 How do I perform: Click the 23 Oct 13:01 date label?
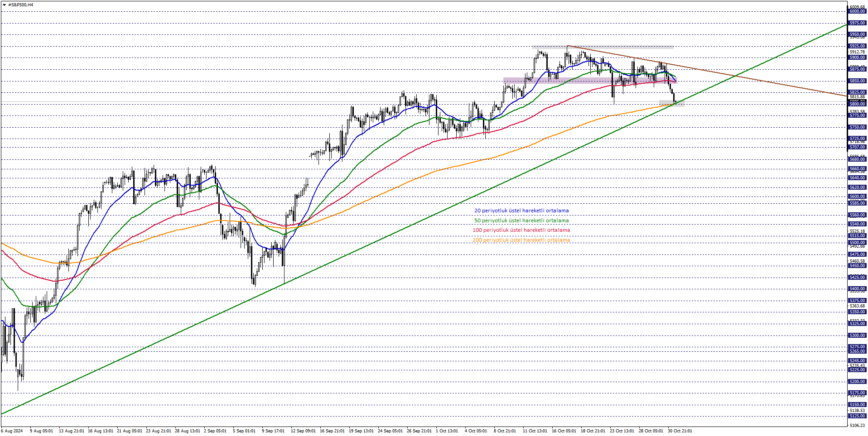pyautogui.click(x=622, y=431)
